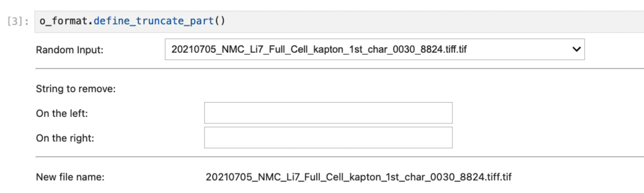Screen dimensions: 644x193
Task: Click the chevron arrow of Random Input
Action: click(x=576, y=49)
